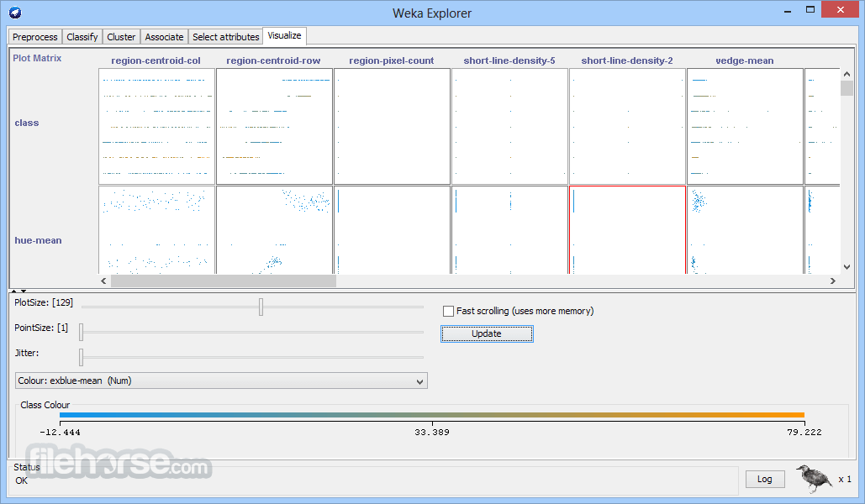This screenshot has height=504, width=865.
Task: Open hue-mean vs short-line-density-5 plot
Action: click(509, 230)
